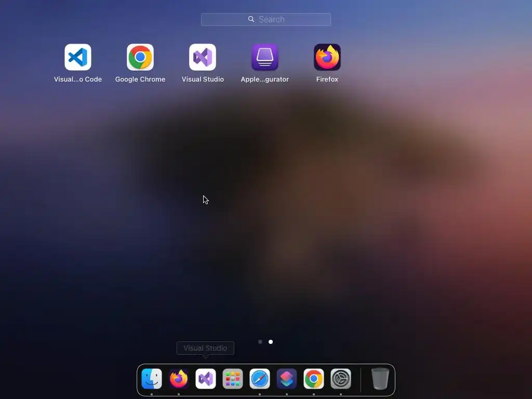The image size is (532, 399).
Task: Switch to first Launchpad page dot
Action: pyautogui.click(x=260, y=342)
